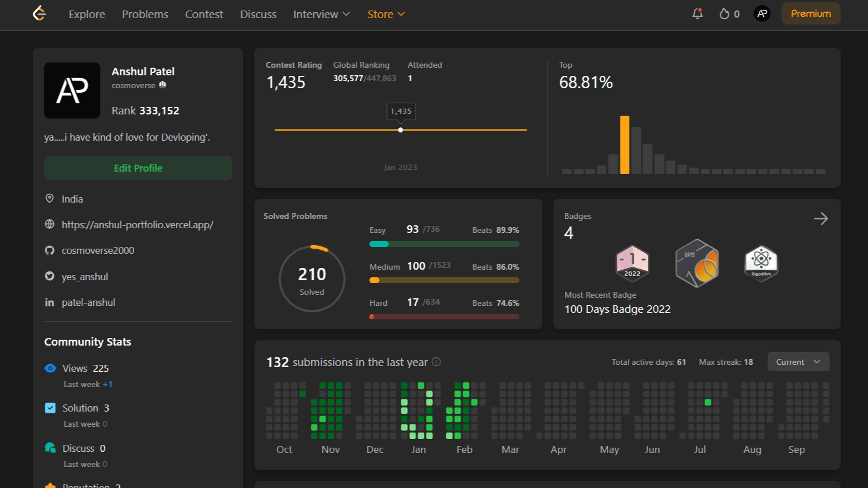Click the Total active days: 61 text

(x=648, y=362)
